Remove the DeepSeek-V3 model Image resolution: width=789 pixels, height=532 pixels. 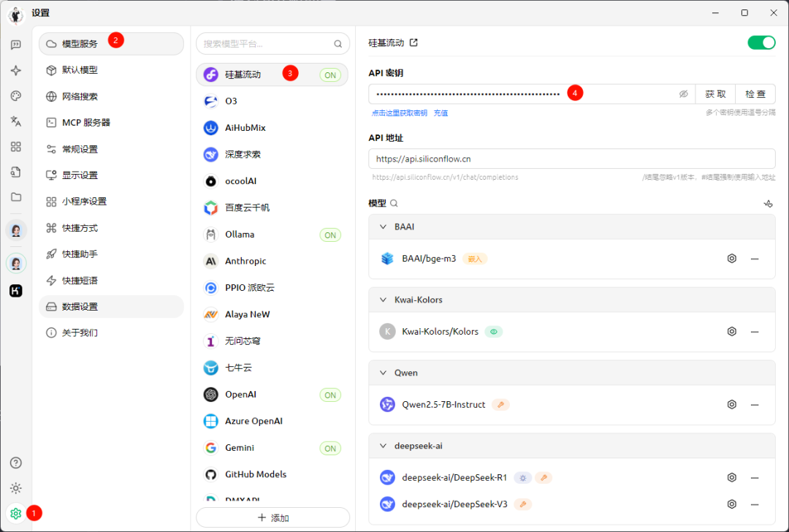[754, 504]
